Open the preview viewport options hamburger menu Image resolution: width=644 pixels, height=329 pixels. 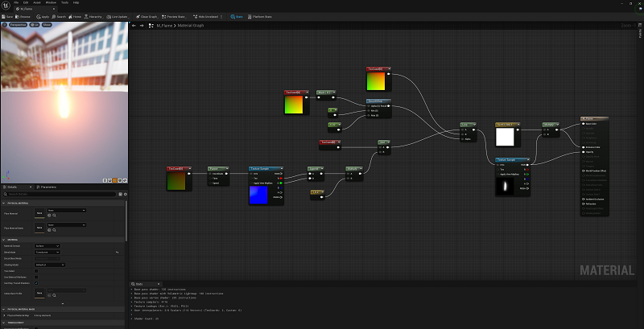[5, 25]
